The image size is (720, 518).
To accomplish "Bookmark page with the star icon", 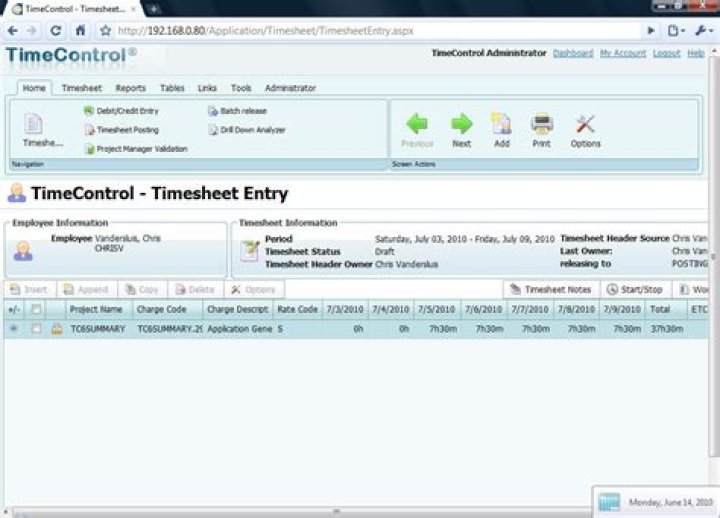I will pos(106,31).
